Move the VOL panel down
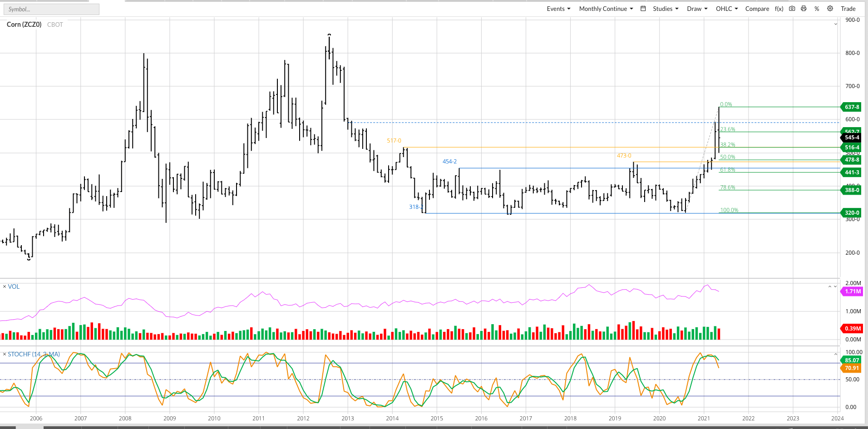 [x=835, y=286]
